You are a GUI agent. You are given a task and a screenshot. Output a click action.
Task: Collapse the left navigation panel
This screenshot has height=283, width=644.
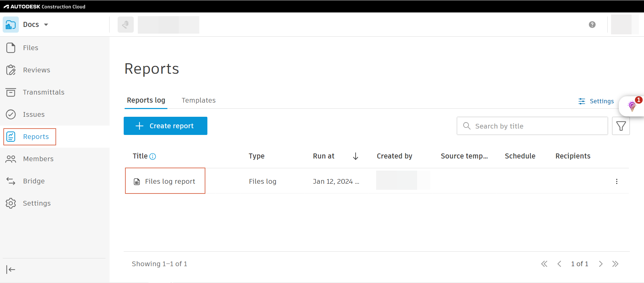click(x=11, y=270)
